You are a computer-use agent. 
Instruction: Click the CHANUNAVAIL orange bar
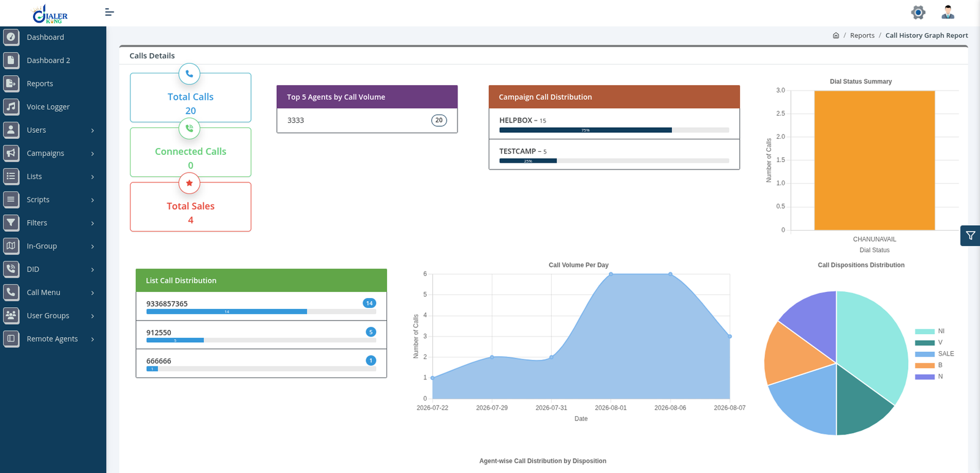coord(874,160)
